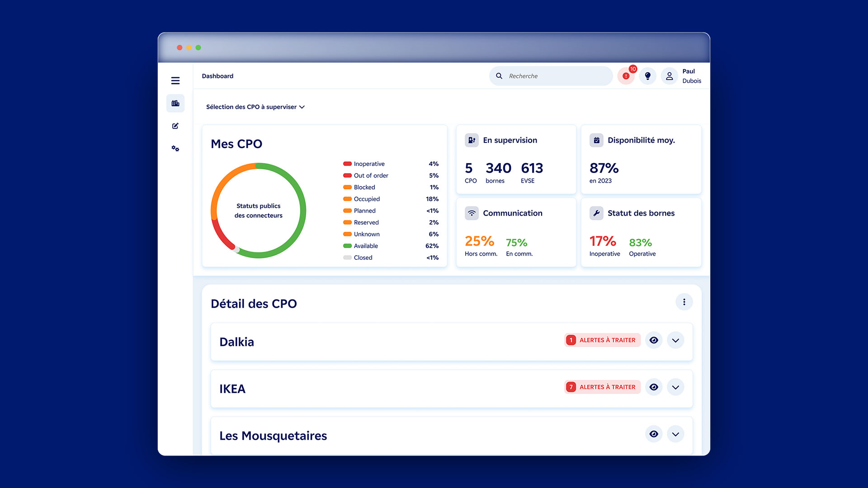Open Paul Dubois user profile icon
The image size is (868, 488).
[669, 76]
